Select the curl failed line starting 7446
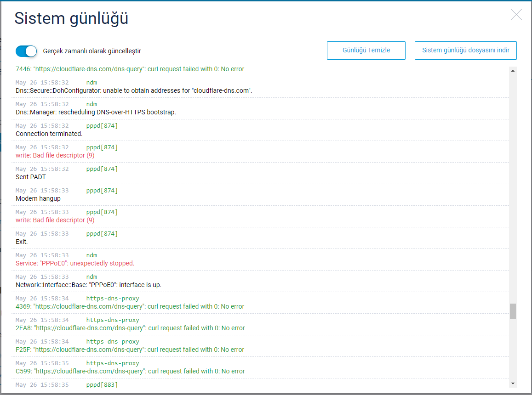The width and height of the screenshot is (532, 395). point(130,69)
